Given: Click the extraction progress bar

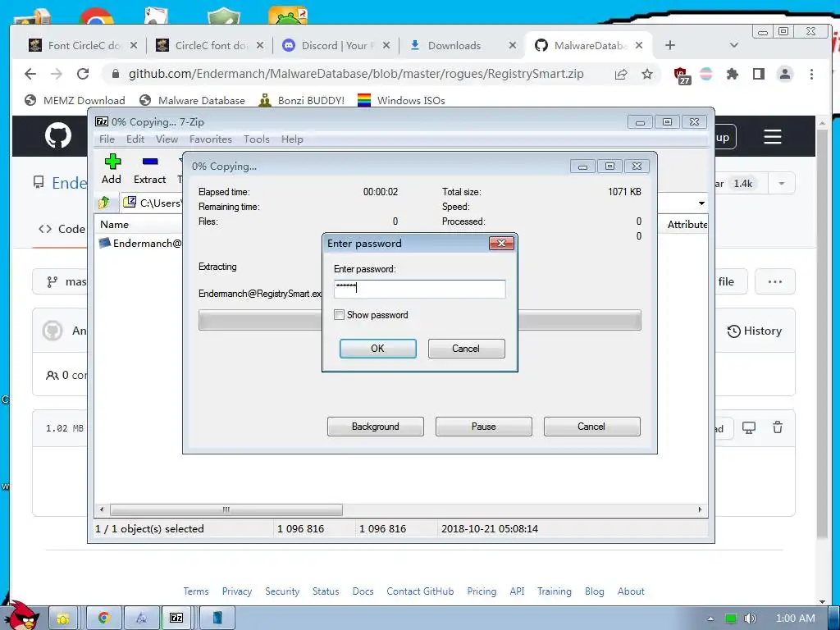Looking at the screenshot, I should click(419, 320).
